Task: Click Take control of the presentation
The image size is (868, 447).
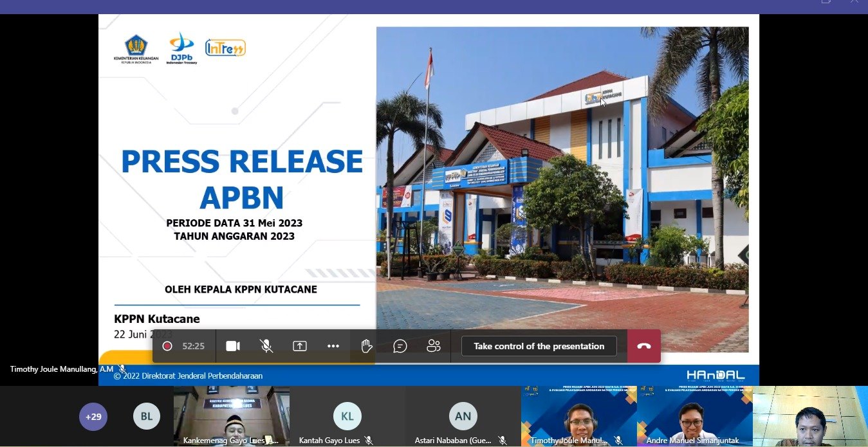Action: [x=539, y=346]
